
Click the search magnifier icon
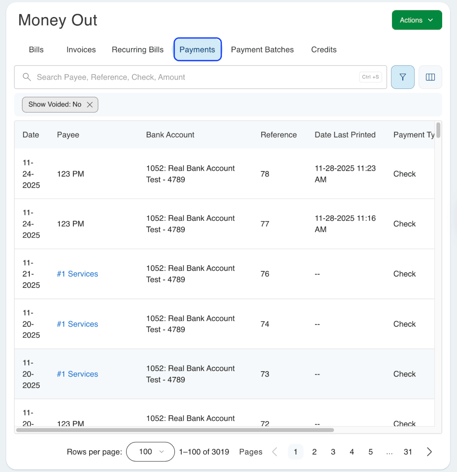tap(27, 77)
